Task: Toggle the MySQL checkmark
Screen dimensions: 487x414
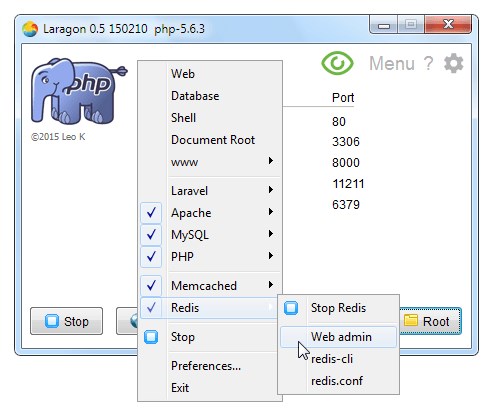Action: pos(151,235)
